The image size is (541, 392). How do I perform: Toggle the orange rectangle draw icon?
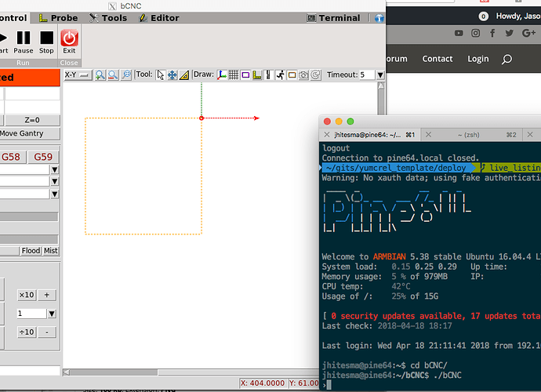point(292,75)
